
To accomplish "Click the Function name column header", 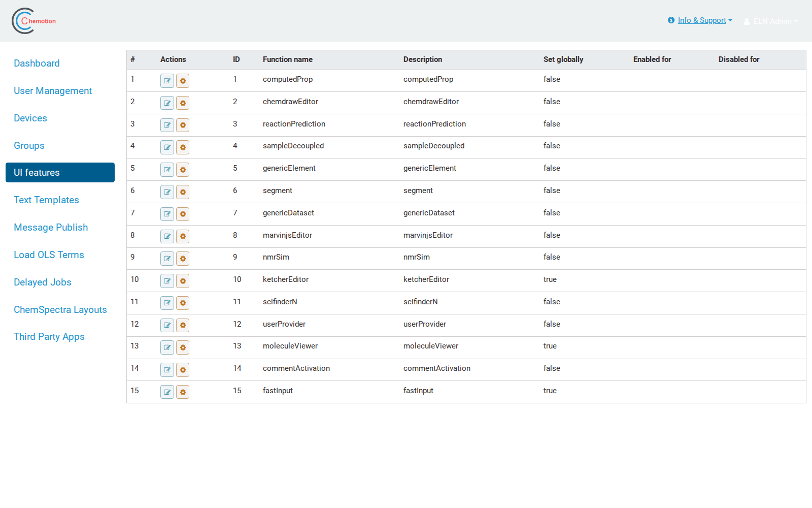I will click(288, 59).
